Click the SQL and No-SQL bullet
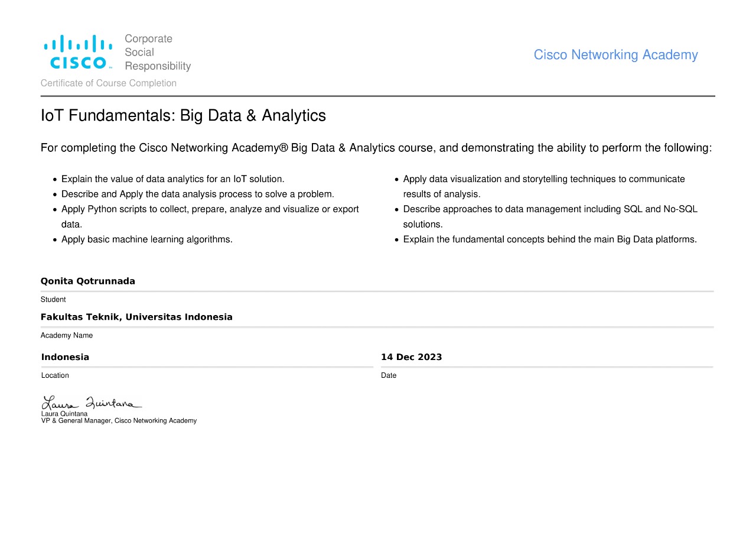The image size is (756, 535). [x=550, y=209]
